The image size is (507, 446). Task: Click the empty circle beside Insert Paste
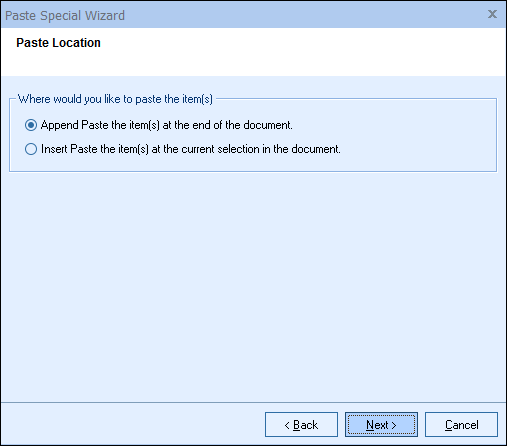click(x=31, y=149)
